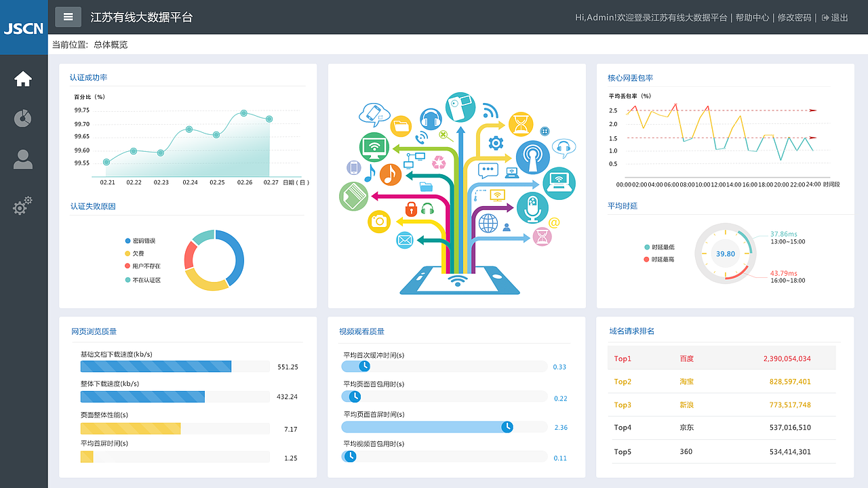This screenshot has width=868, height=488.
Task: Click 总体概览 breadcrumb text
Action: (x=111, y=45)
